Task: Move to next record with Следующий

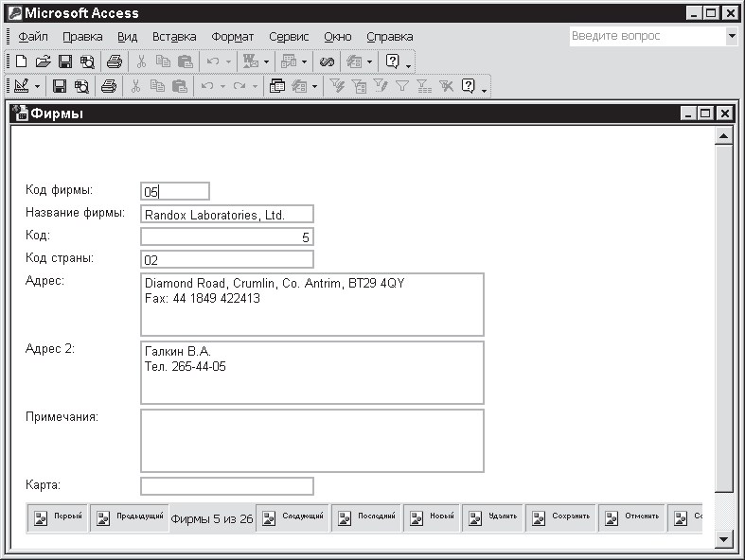Action: [293, 517]
